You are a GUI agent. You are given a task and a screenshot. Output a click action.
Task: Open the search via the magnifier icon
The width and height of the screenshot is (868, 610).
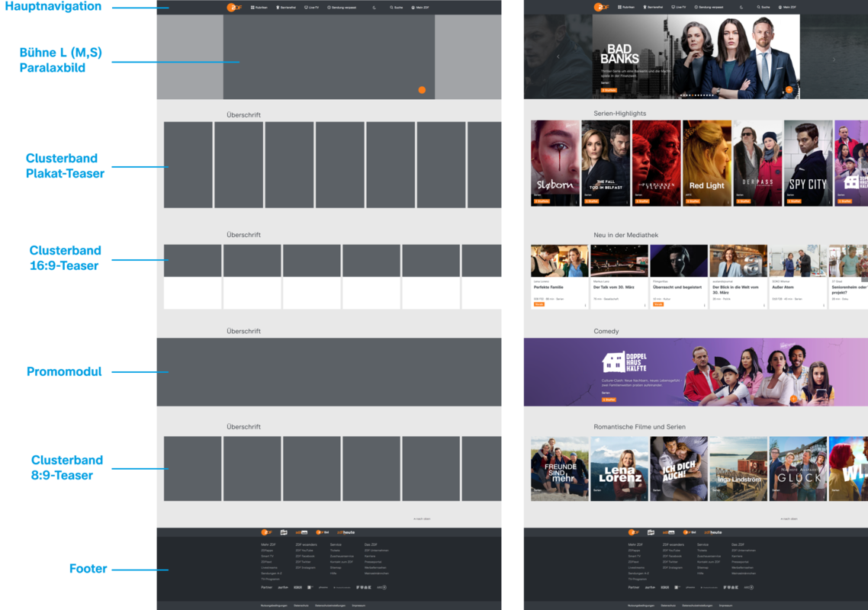(x=760, y=7)
